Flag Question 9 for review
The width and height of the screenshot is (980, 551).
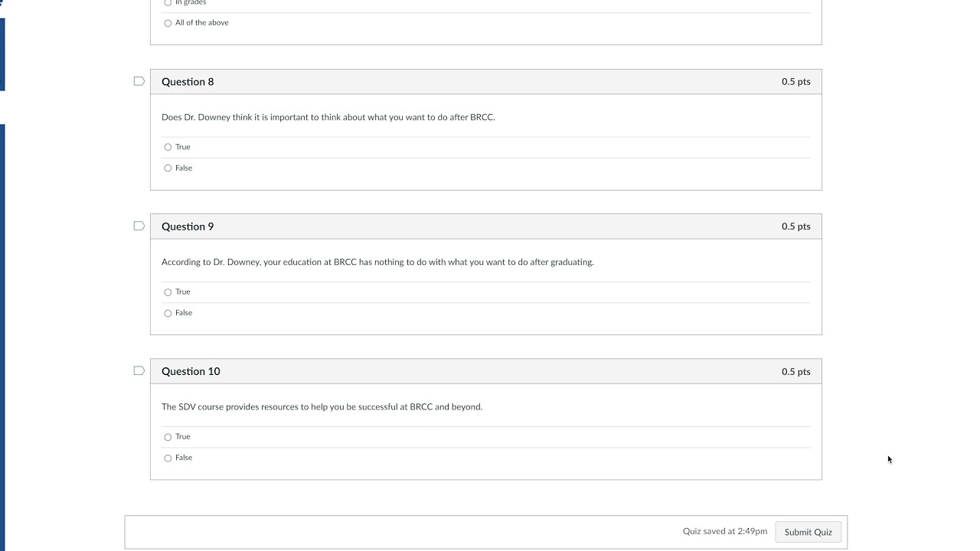(139, 226)
